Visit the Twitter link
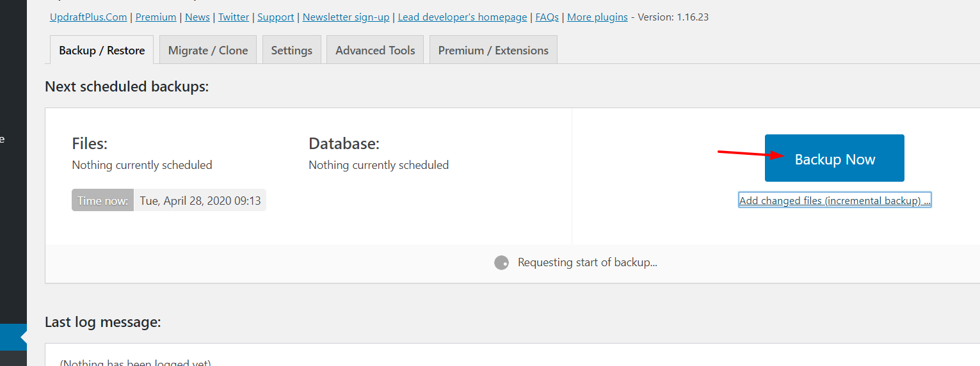This screenshot has height=366, width=980. [234, 17]
